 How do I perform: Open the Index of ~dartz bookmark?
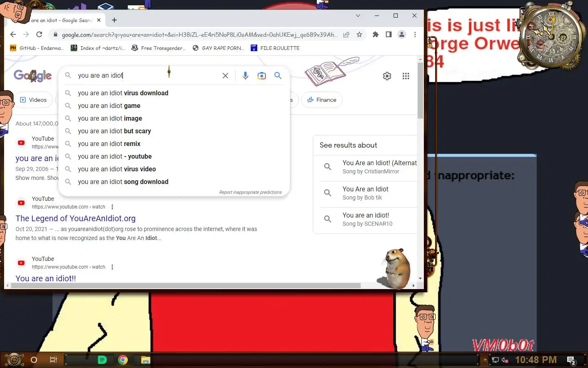pyautogui.click(x=98, y=48)
